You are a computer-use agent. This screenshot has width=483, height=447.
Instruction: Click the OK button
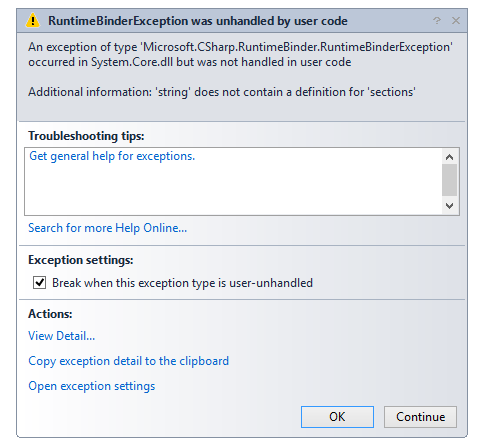click(x=337, y=417)
